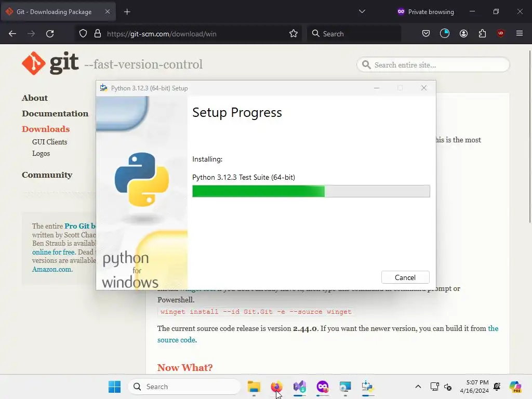
Task: Show hidden system tray icons
Action: coord(418,387)
